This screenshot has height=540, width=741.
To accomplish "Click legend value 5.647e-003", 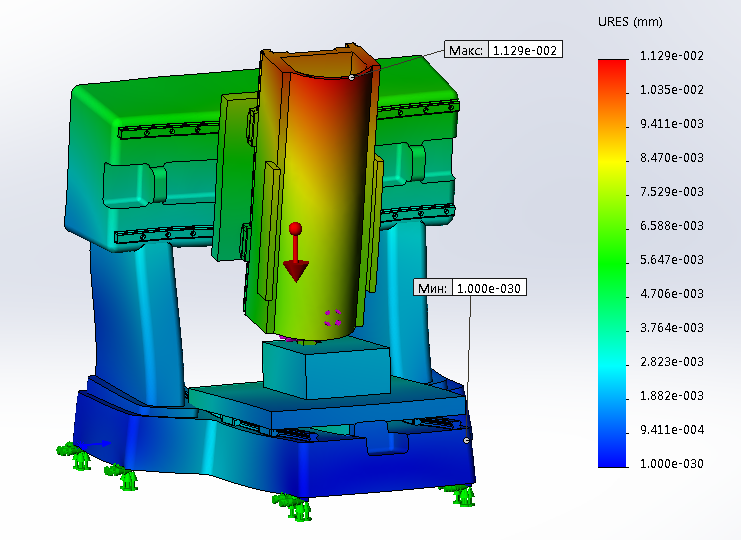I will point(672,260).
